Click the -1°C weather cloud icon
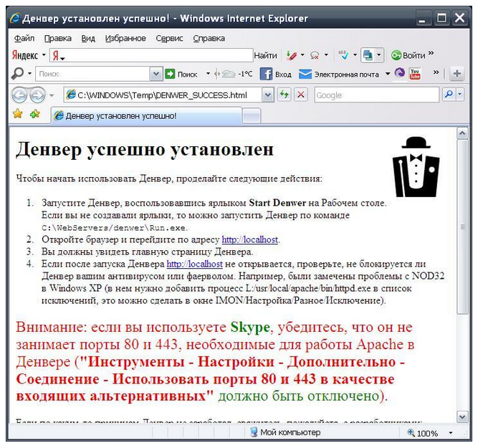Screen dimensions: 478x448 click(x=229, y=74)
